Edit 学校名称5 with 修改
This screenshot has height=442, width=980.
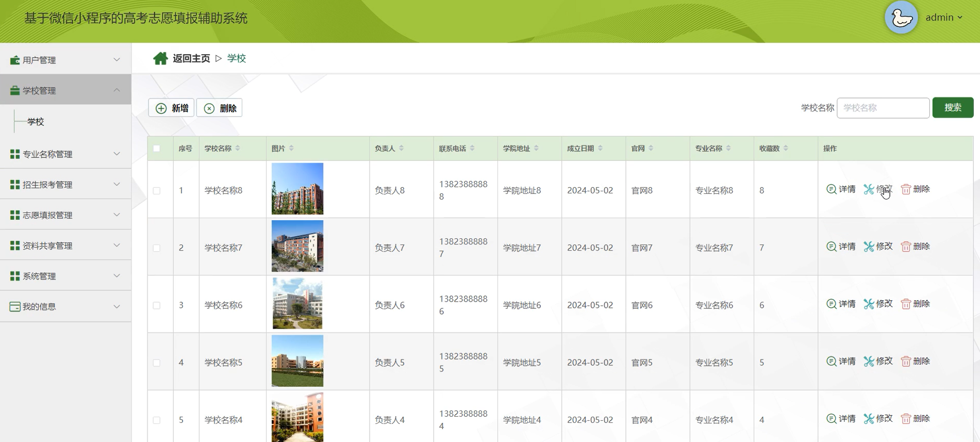(x=878, y=361)
